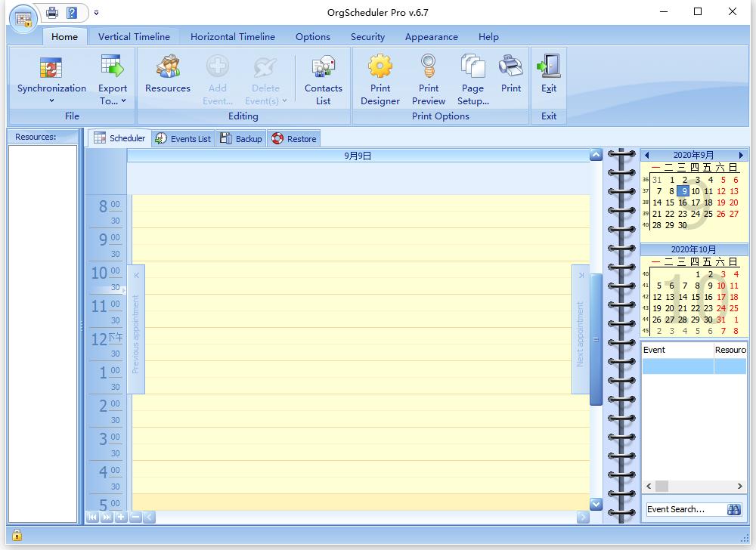This screenshot has height=550, width=756.
Task: Click scheduler scroll up arrow
Action: pyautogui.click(x=596, y=155)
